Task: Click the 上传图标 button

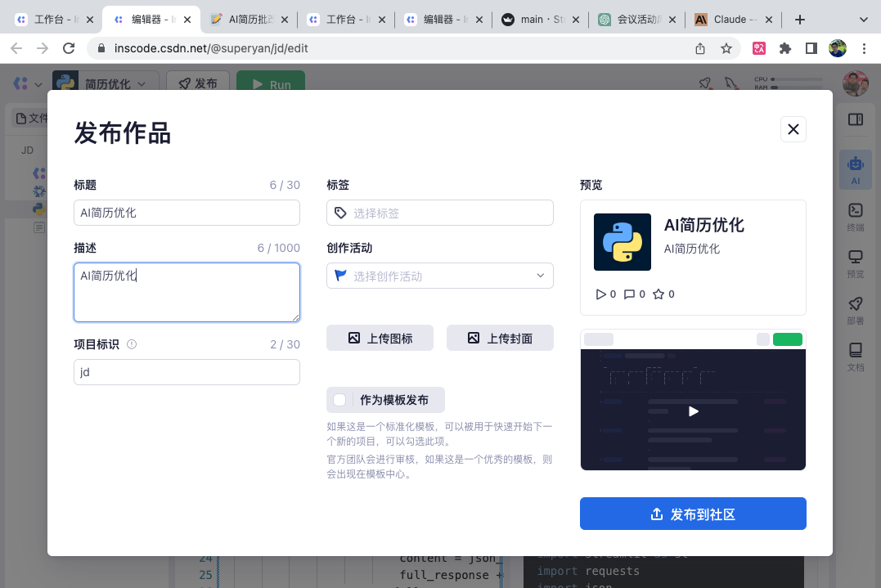Action: click(x=380, y=338)
